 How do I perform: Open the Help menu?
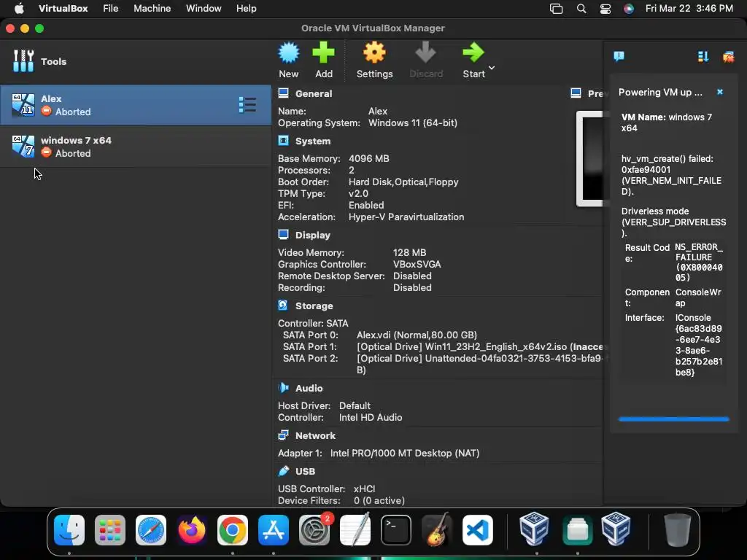pos(247,9)
